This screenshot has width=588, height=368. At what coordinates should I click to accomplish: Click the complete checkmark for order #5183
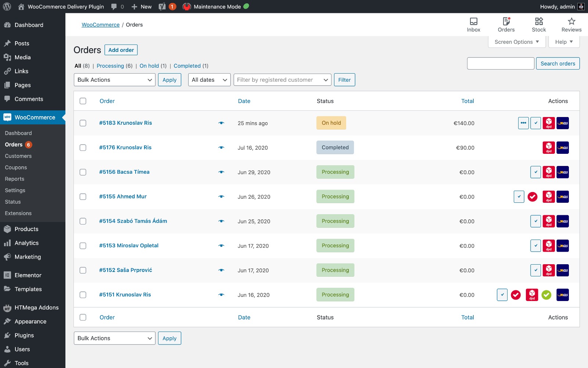coord(536,123)
